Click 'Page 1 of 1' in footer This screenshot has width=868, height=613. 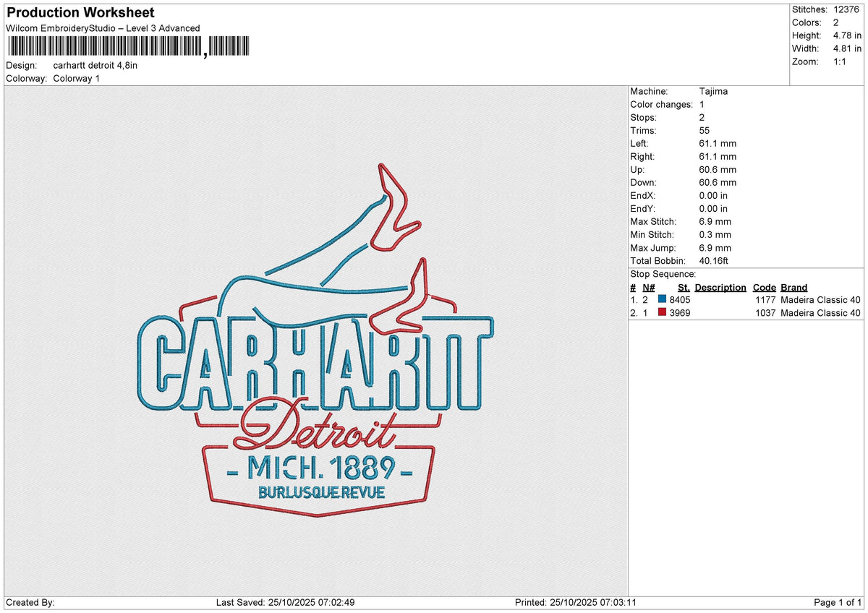[838, 602]
